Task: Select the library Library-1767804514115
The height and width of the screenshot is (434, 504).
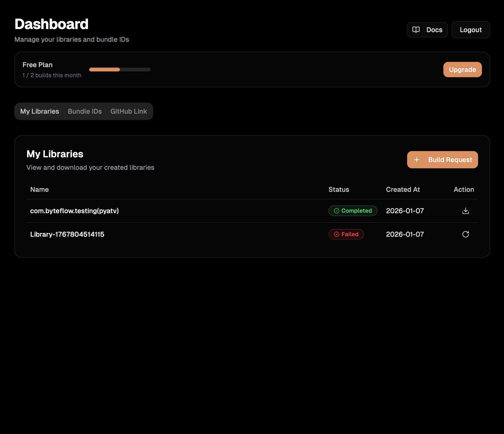Action: tap(67, 234)
